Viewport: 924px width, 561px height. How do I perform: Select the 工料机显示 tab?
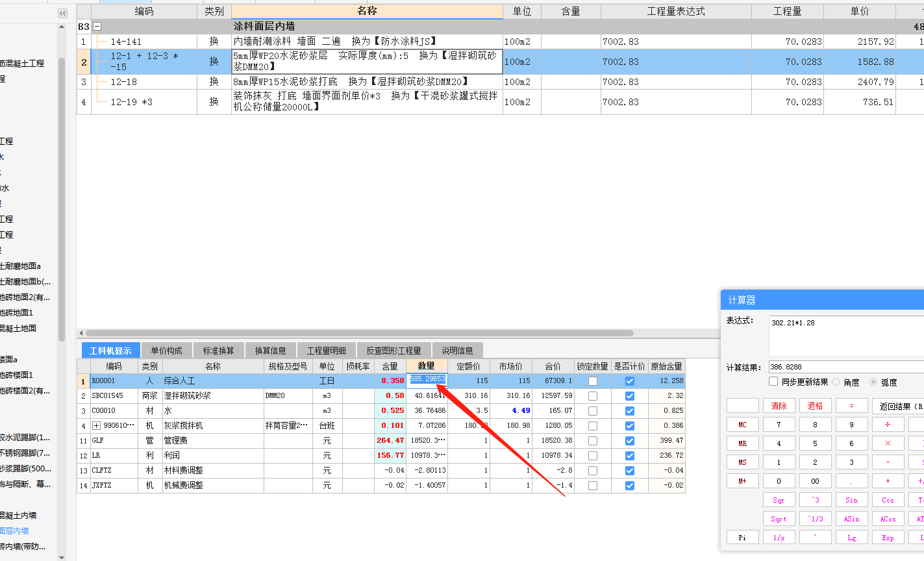110,351
